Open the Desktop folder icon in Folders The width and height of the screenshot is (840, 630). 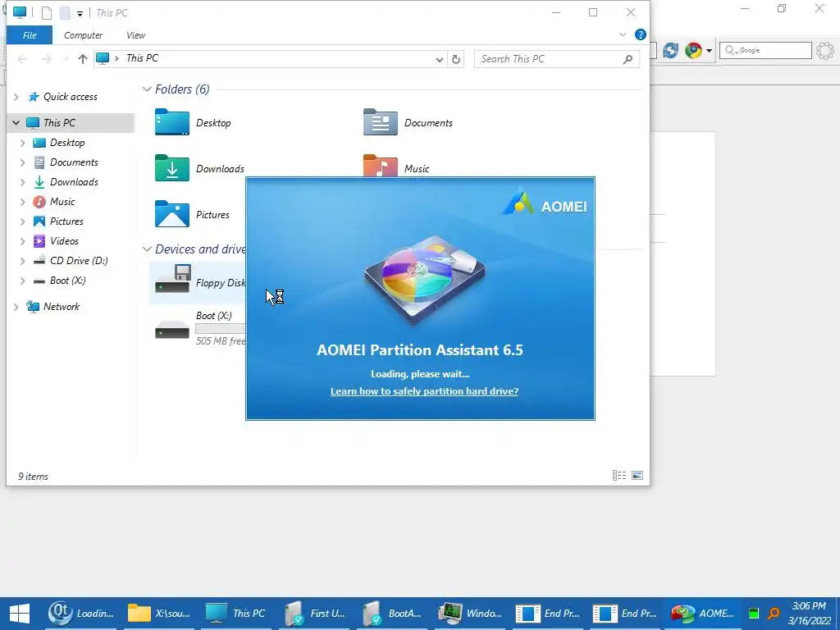pyautogui.click(x=172, y=122)
